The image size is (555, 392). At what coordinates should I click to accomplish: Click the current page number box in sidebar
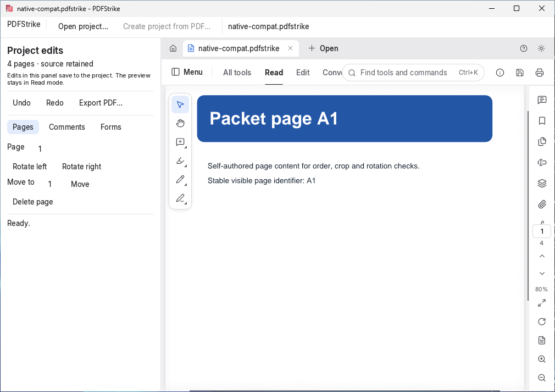click(542, 231)
